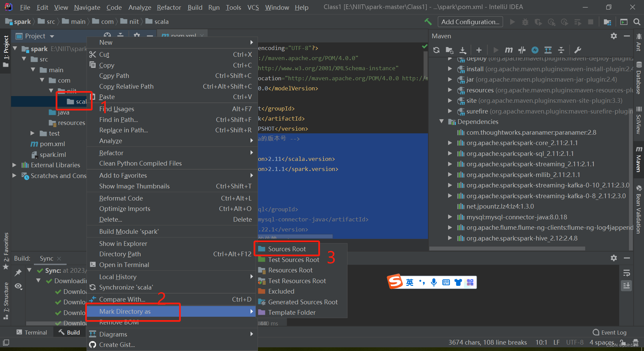This screenshot has height=351, width=644.
Task: Toggle eye view filter in Build panel
Action: [18, 286]
